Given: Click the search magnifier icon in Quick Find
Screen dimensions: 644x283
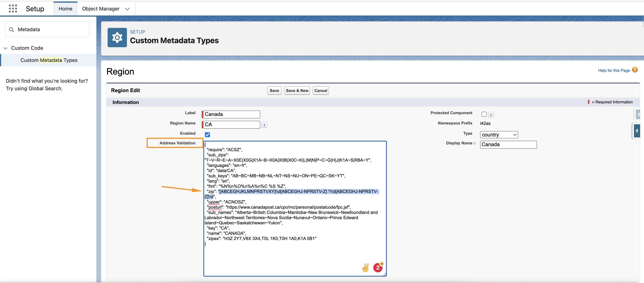Looking at the screenshot, I should pos(11,29).
